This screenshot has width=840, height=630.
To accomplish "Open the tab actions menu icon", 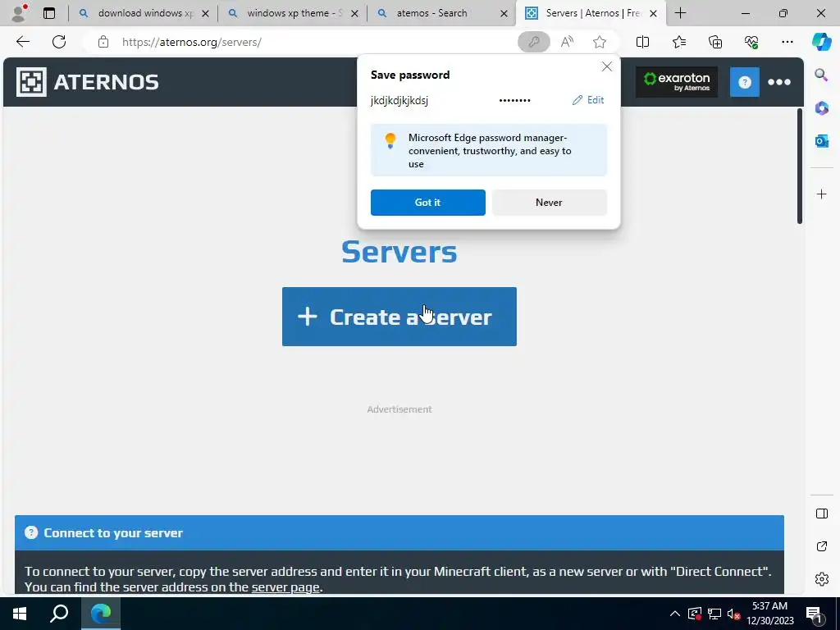I will 49,13.
